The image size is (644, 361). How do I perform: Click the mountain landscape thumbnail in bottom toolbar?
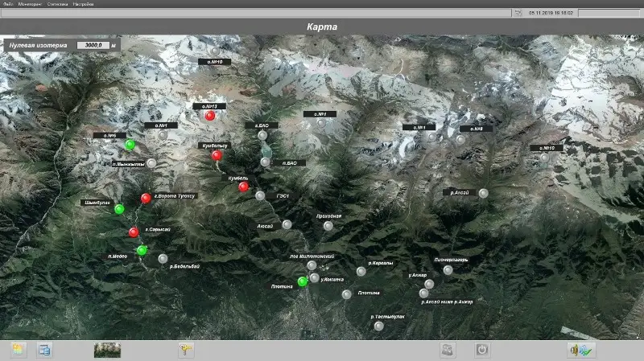click(x=107, y=350)
